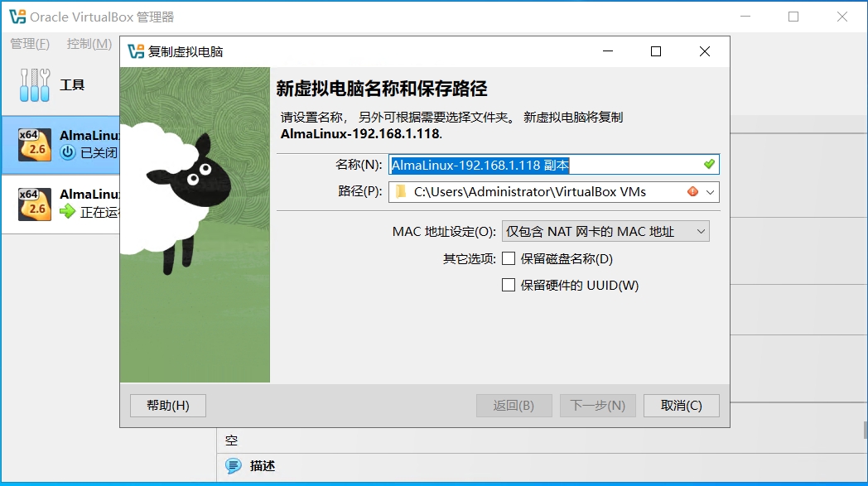The width and height of the screenshot is (868, 486).
Task: Click the 工具 tools label in sidebar
Action: click(72, 84)
